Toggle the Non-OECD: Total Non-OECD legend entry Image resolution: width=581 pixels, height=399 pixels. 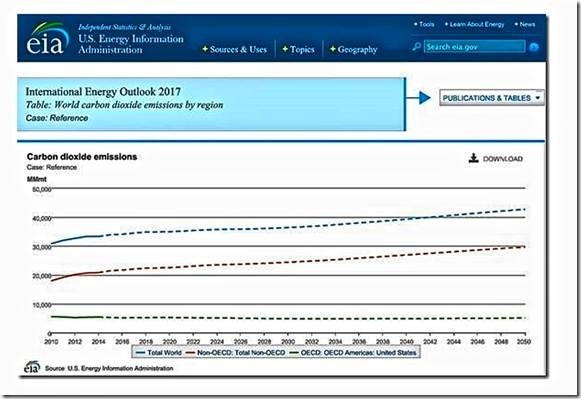236,352
